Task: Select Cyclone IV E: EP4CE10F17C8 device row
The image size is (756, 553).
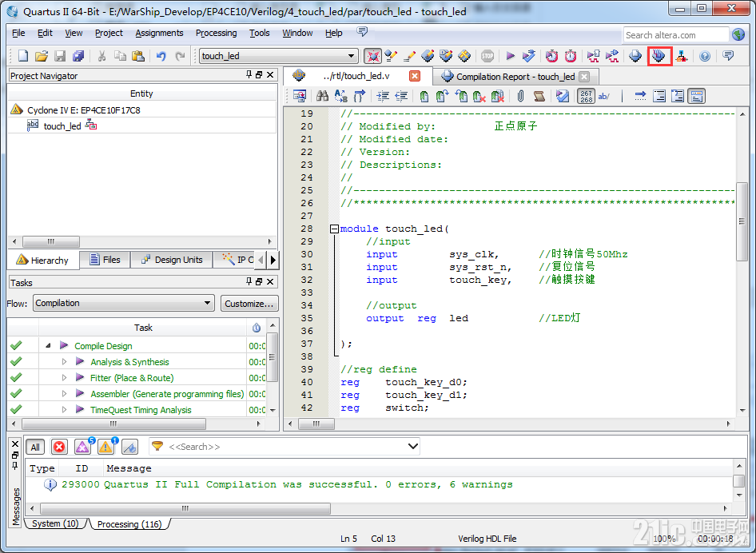Action: pyautogui.click(x=83, y=110)
